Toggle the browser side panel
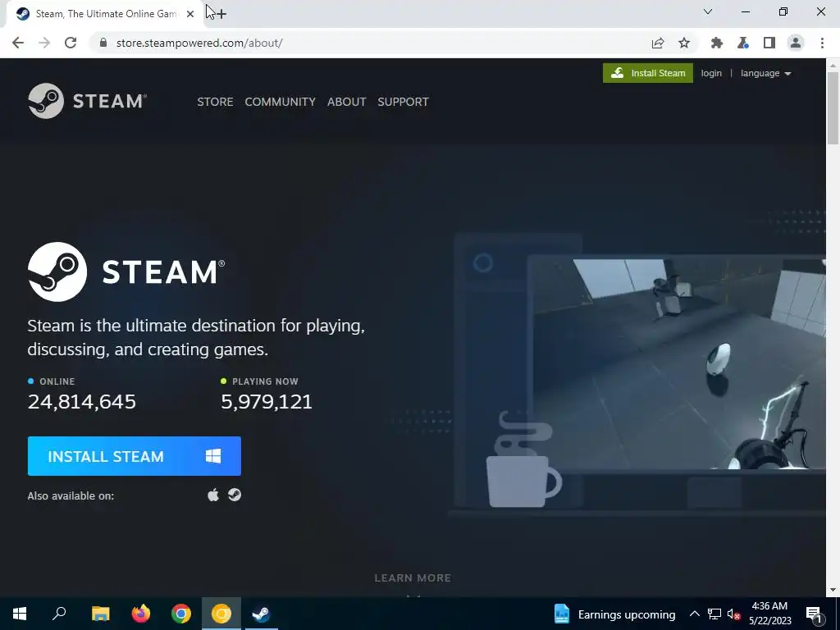The height and width of the screenshot is (630, 840). click(x=769, y=43)
